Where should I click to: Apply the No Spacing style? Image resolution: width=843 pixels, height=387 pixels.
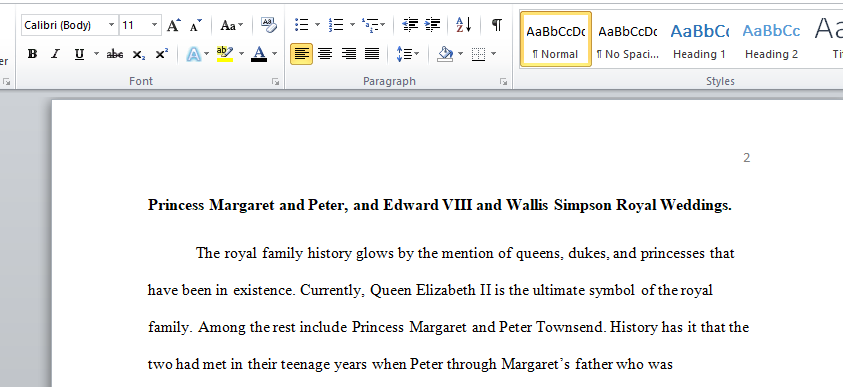point(627,39)
